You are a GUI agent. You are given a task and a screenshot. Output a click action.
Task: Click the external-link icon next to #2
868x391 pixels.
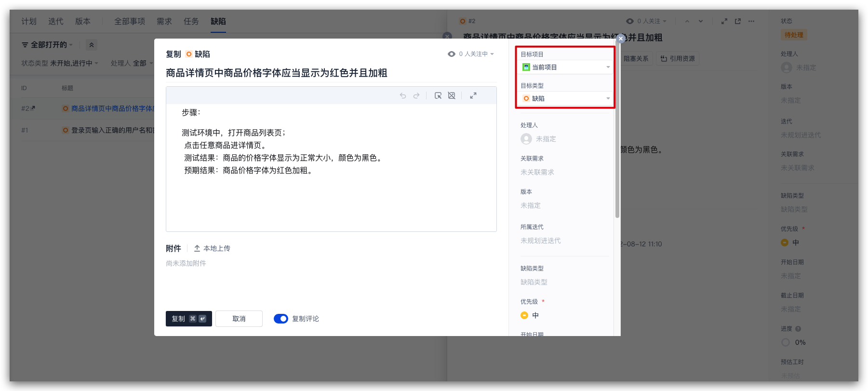pos(33,108)
